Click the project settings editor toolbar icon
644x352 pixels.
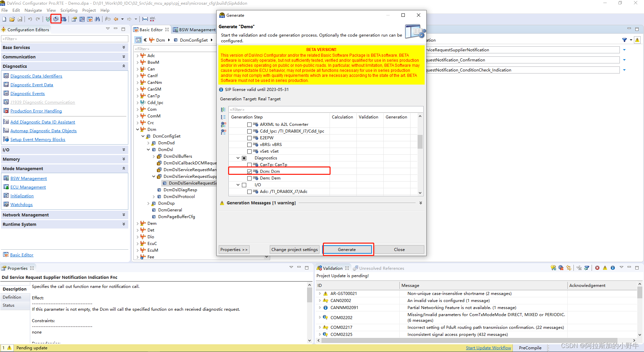[74, 19]
